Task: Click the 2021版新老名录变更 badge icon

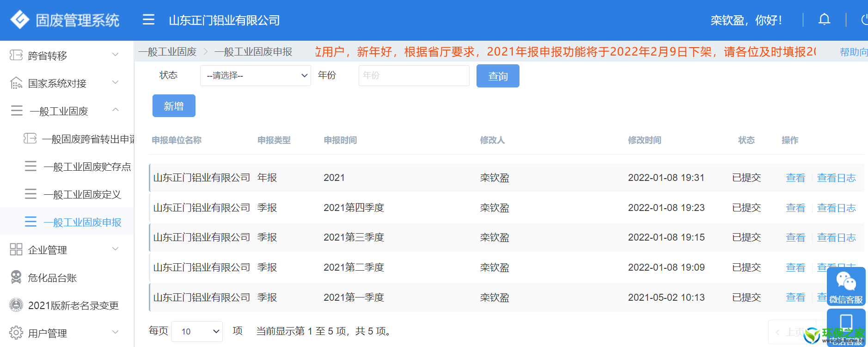Action: (16, 304)
